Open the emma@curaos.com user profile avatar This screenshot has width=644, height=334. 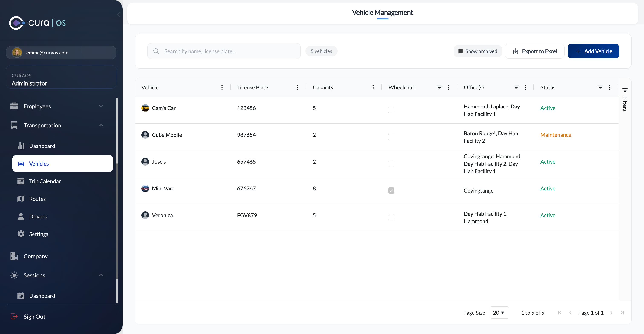(17, 53)
